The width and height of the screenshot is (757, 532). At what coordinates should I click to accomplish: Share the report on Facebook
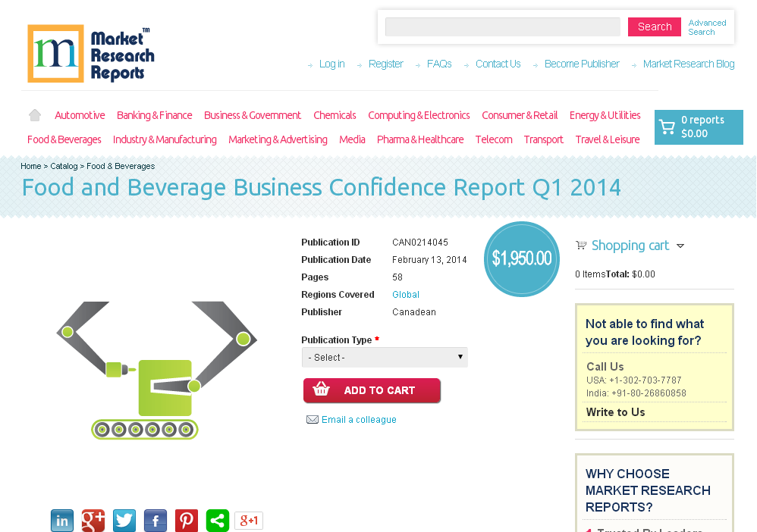155,521
